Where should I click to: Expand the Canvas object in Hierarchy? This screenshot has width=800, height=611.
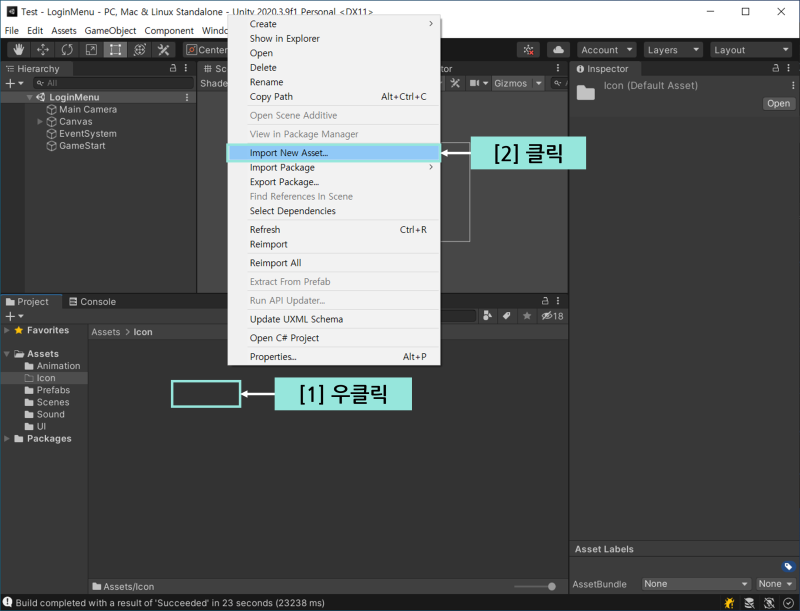pyautogui.click(x=40, y=121)
